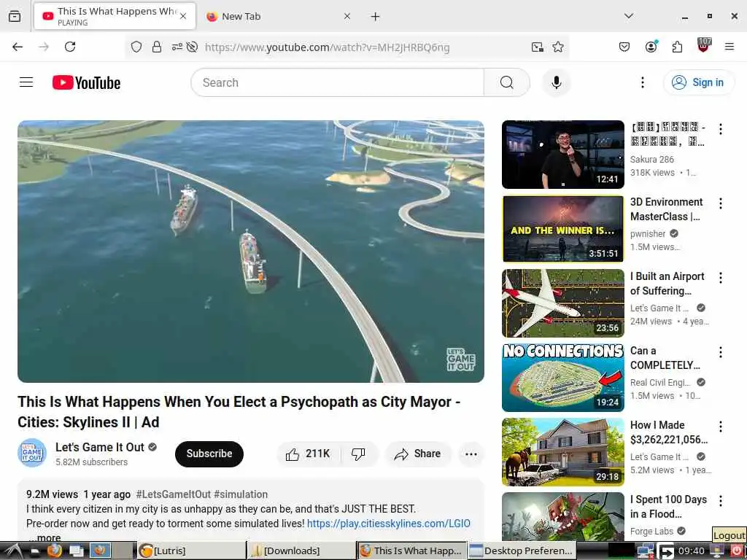Open the desktop start menu bird icon
The height and width of the screenshot is (560, 747).
(13, 551)
